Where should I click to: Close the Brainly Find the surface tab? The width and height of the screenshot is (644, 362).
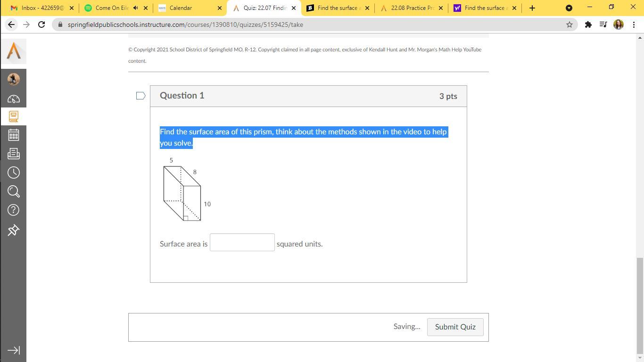pos(367,8)
